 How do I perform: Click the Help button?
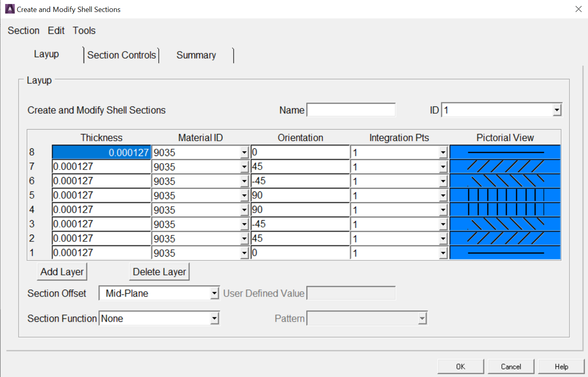click(561, 366)
